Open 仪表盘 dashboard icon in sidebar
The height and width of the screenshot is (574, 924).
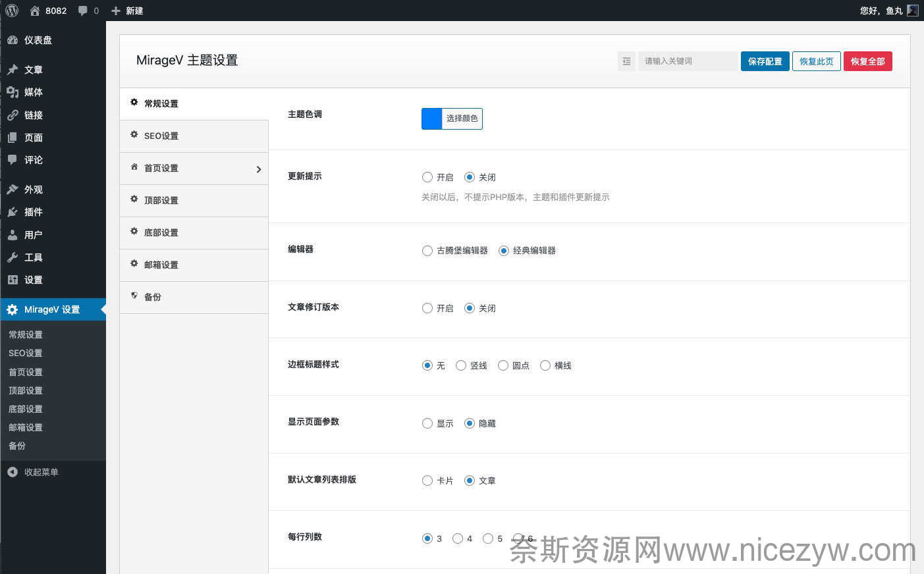pyautogui.click(x=13, y=40)
